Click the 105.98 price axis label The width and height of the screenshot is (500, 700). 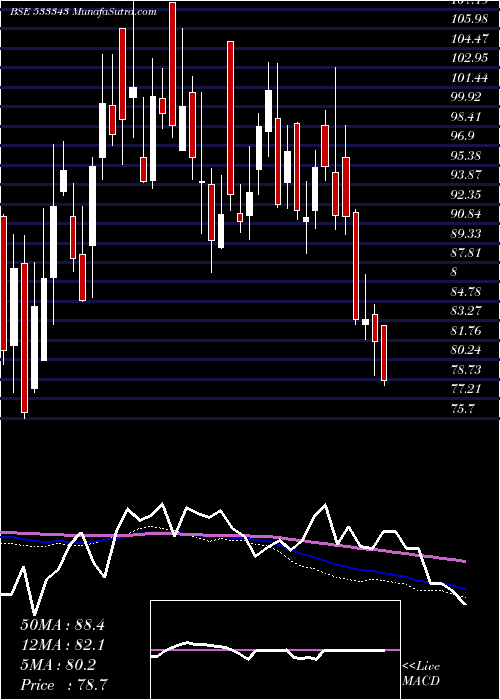click(468, 20)
